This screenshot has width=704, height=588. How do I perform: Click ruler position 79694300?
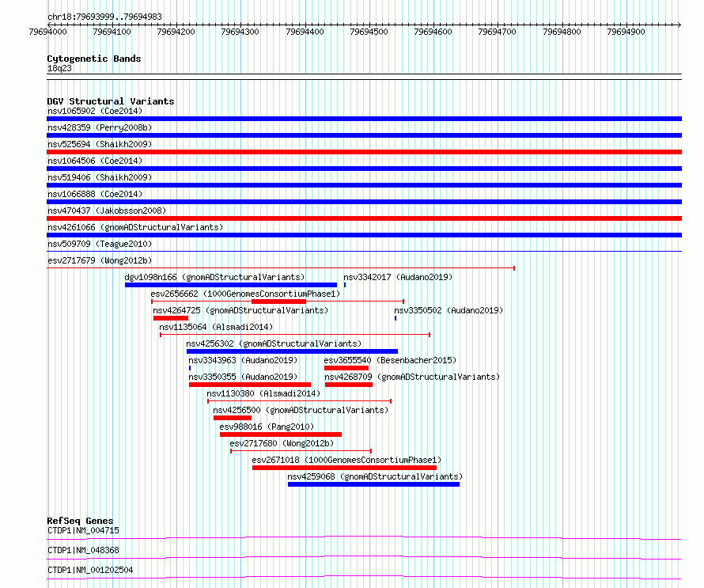point(240,32)
